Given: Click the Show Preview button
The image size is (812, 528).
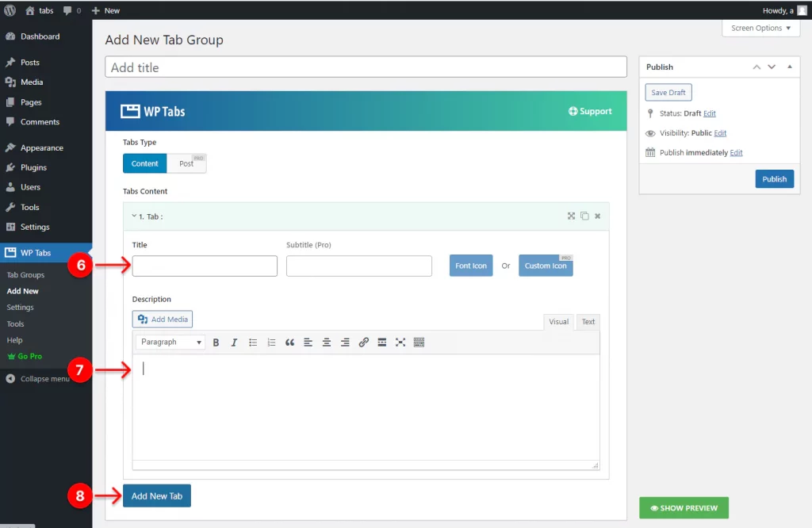Looking at the screenshot, I should (x=684, y=508).
